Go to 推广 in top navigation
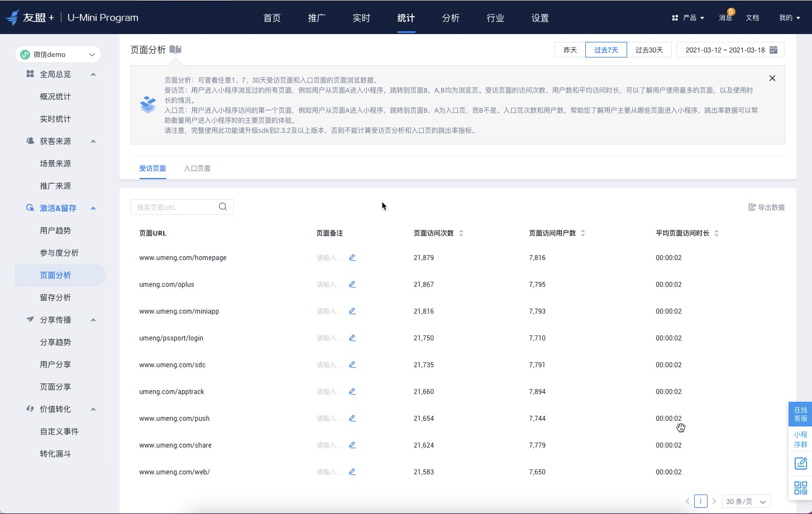812x514 pixels. coord(317,18)
